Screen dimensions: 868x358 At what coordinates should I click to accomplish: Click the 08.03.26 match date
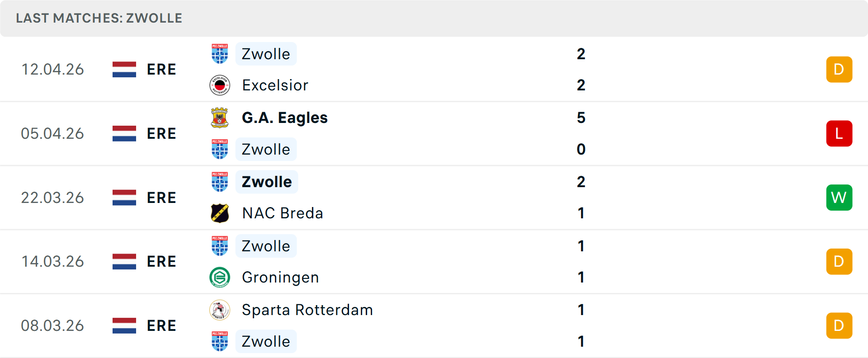click(52, 325)
